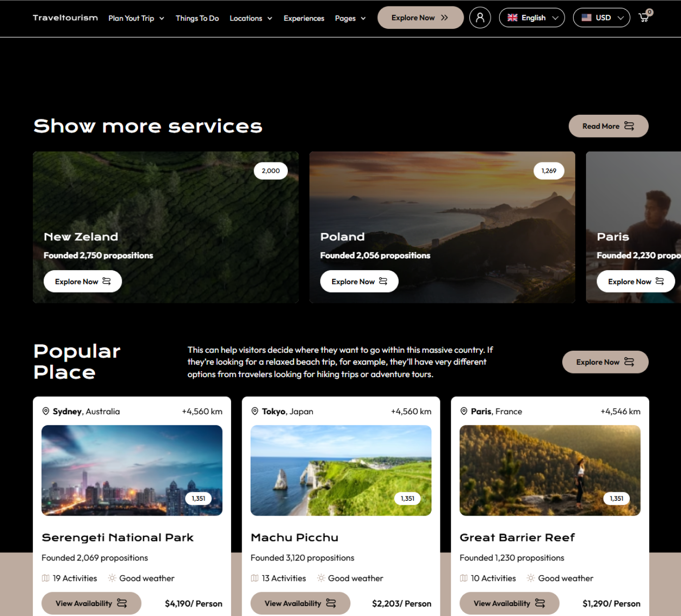
Task: Open the Locations dropdown menu
Action: 251,18
